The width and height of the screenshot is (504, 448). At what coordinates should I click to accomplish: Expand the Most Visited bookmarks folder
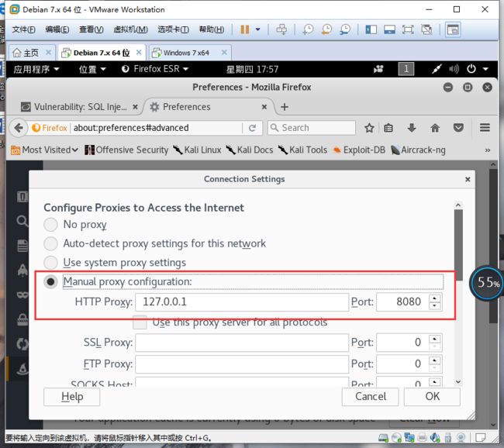44,150
